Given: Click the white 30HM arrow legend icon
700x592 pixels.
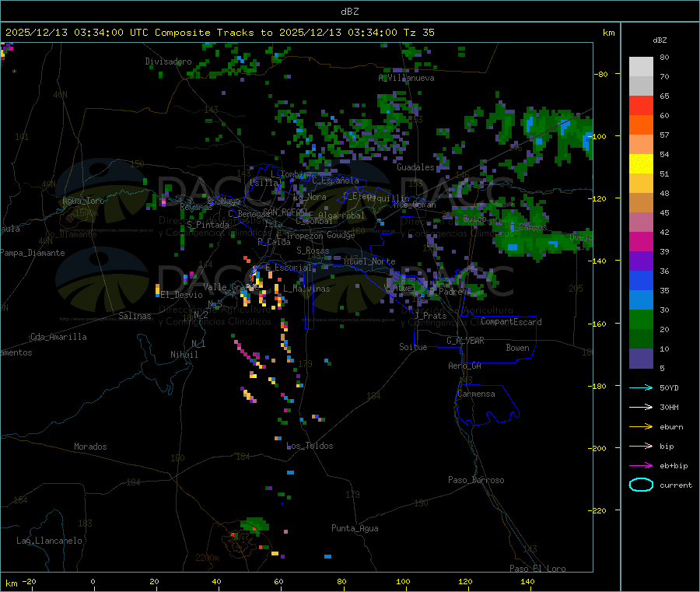Looking at the screenshot, I should (641, 407).
